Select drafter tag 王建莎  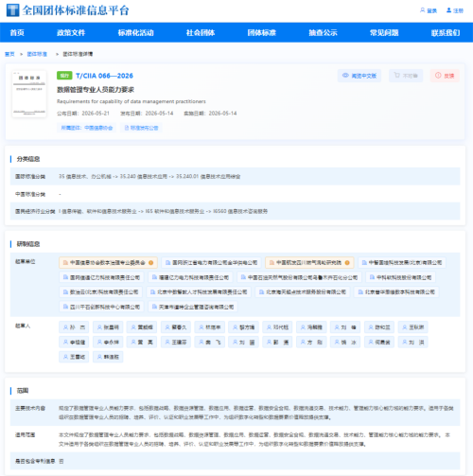(176, 342)
